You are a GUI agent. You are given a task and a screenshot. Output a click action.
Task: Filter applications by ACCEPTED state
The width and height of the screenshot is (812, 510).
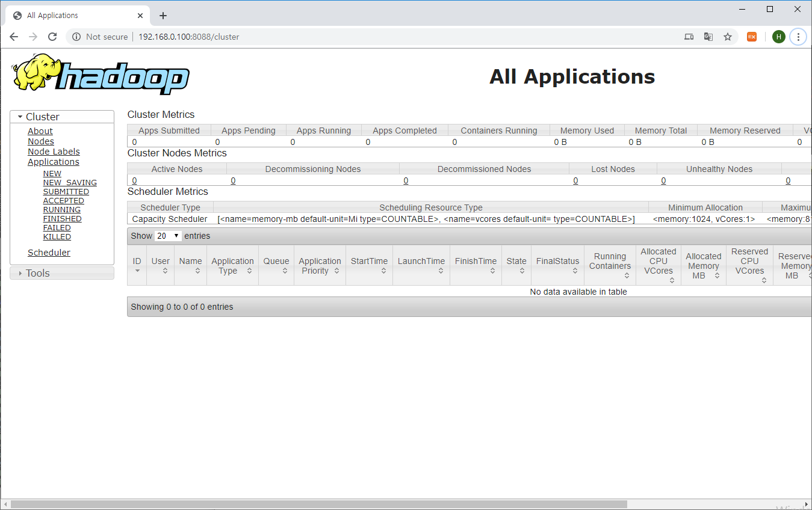64,201
